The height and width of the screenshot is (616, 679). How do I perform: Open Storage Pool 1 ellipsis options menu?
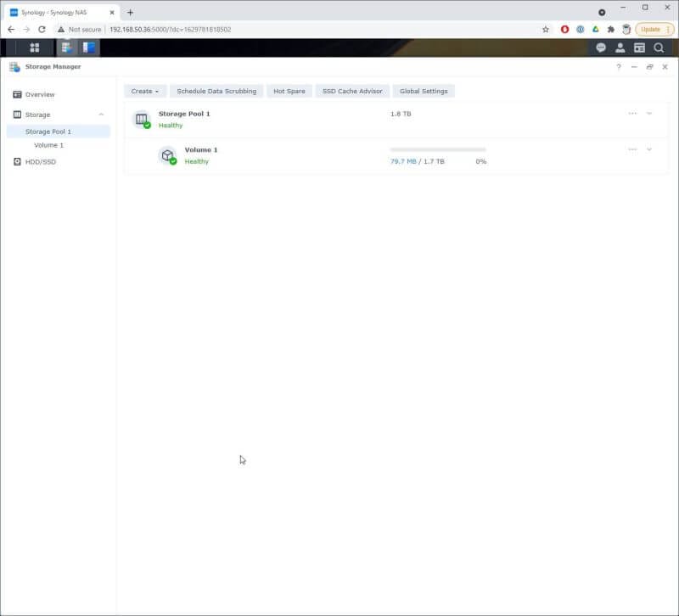(632, 113)
